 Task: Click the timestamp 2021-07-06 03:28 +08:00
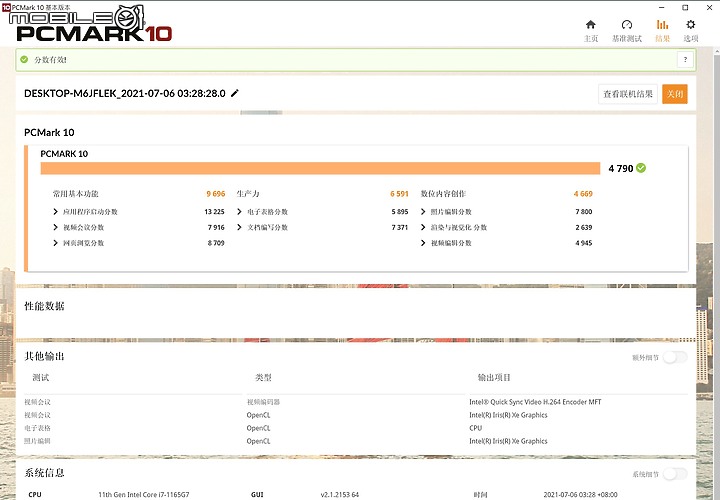580,494
